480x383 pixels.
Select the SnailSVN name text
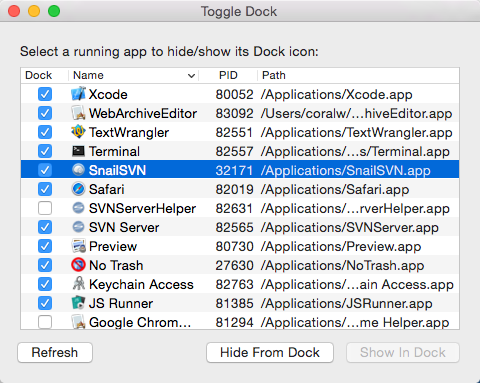[x=118, y=170]
